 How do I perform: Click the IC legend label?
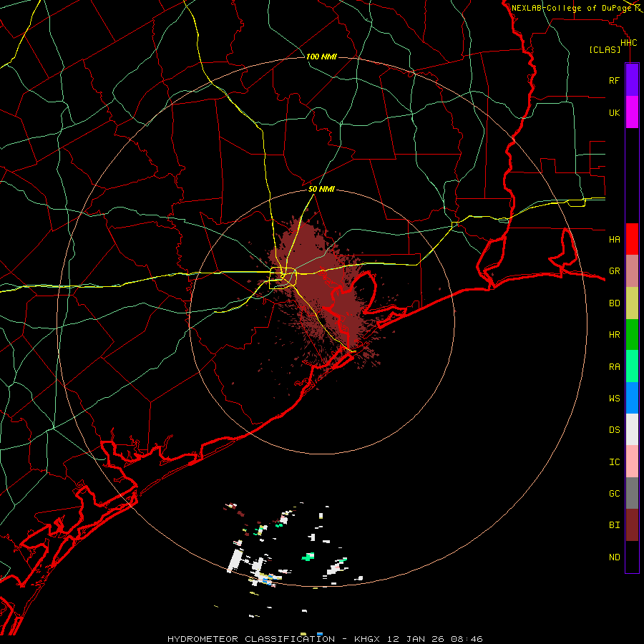coord(614,462)
